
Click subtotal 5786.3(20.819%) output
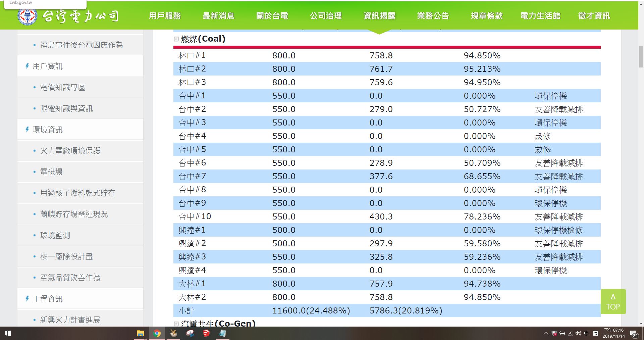pos(406,310)
